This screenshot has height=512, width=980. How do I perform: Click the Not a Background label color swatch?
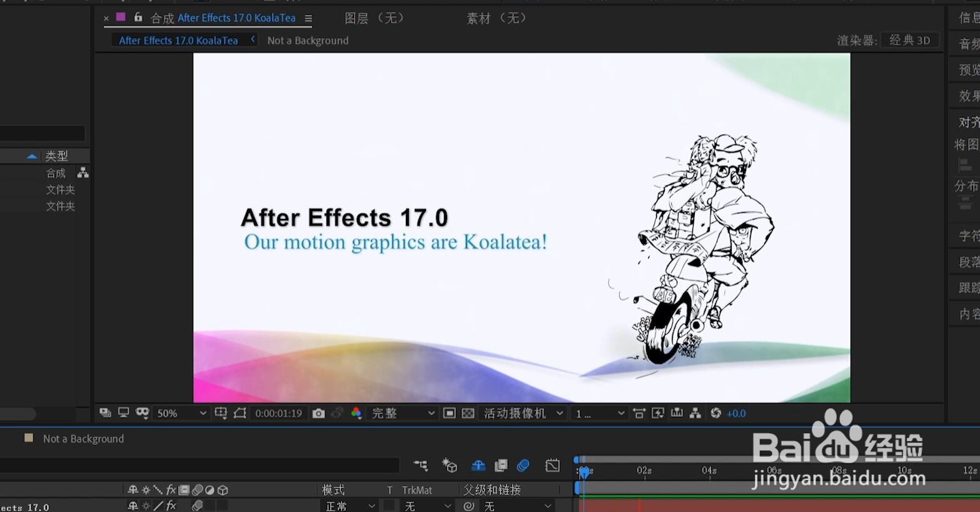click(29, 438)
